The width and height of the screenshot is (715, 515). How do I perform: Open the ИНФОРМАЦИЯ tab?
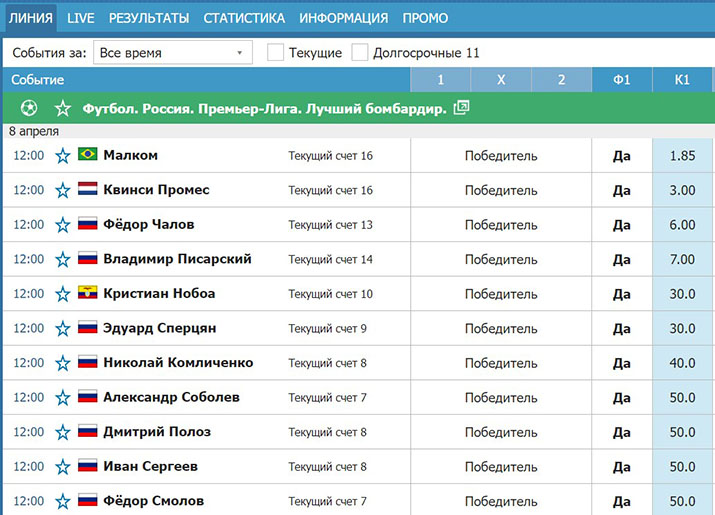343,18
